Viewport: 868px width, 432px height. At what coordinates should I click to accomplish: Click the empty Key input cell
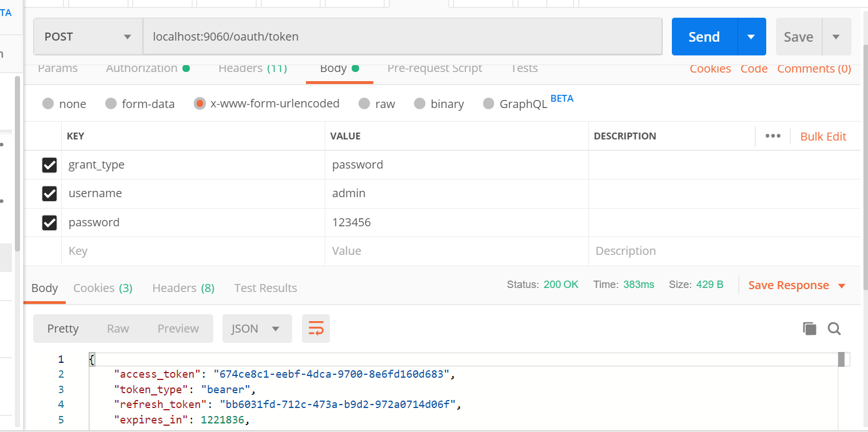click(193, 251)
